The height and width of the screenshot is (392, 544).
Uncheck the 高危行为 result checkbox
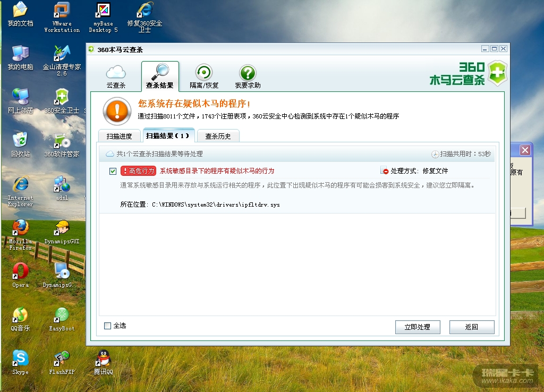coord(113,171)
